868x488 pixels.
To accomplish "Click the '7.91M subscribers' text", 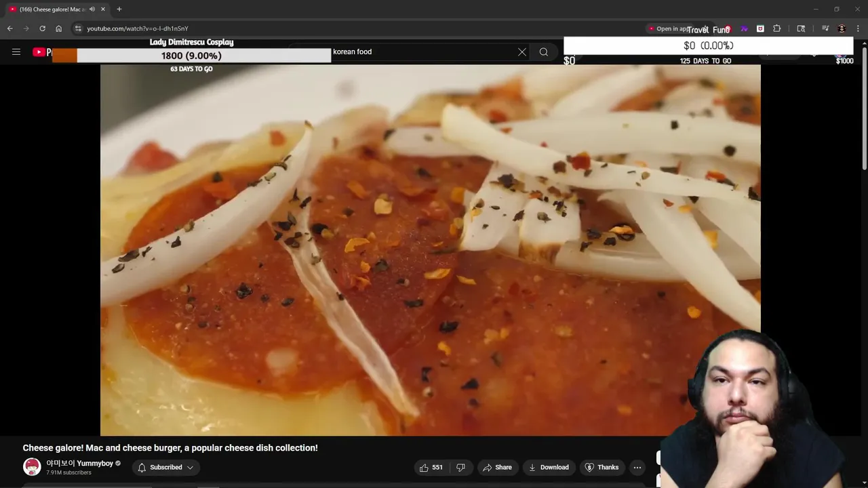I will [x=68, y=472].
